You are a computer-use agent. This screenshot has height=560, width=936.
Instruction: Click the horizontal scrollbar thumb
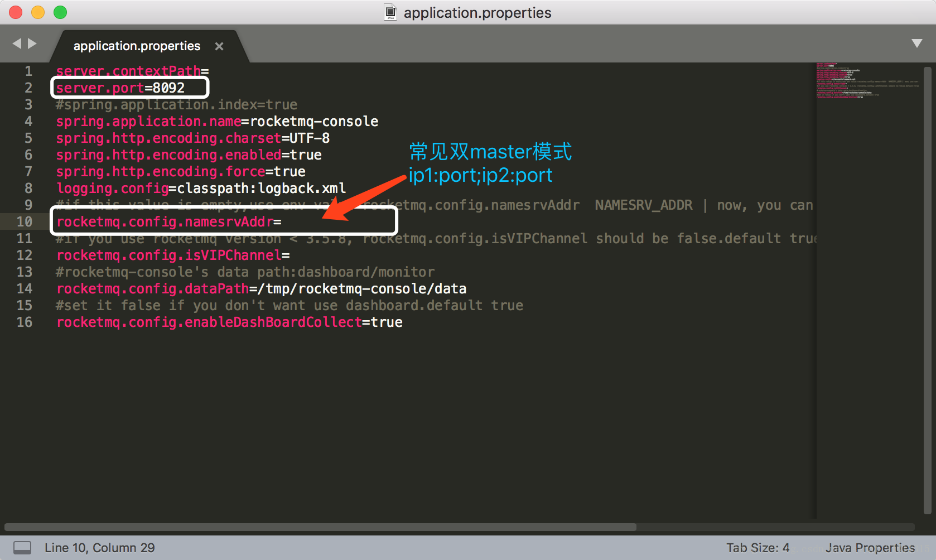[x=320, y=527]
